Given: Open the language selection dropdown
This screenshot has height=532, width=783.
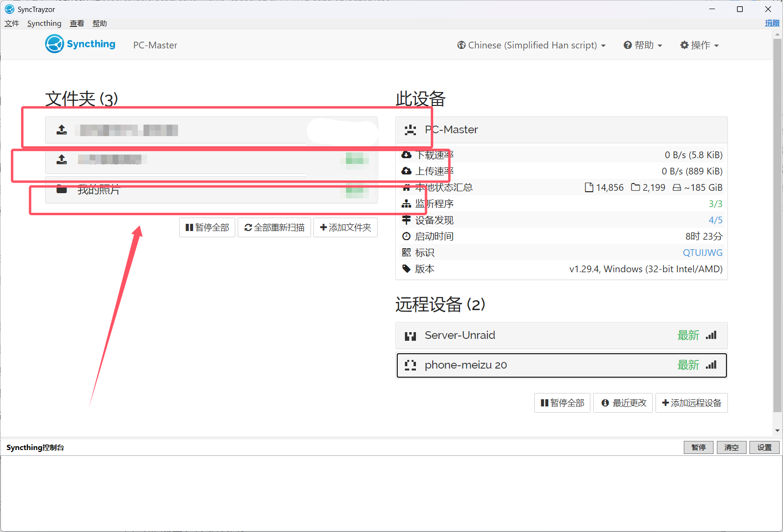Looking at the screenshot, I should (531, 45).
